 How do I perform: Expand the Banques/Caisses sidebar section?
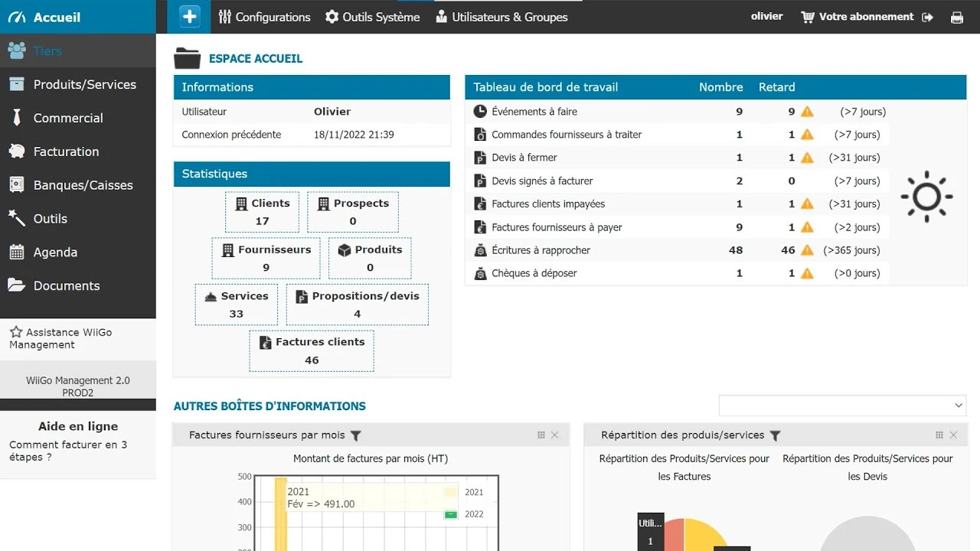pos(83,185)
